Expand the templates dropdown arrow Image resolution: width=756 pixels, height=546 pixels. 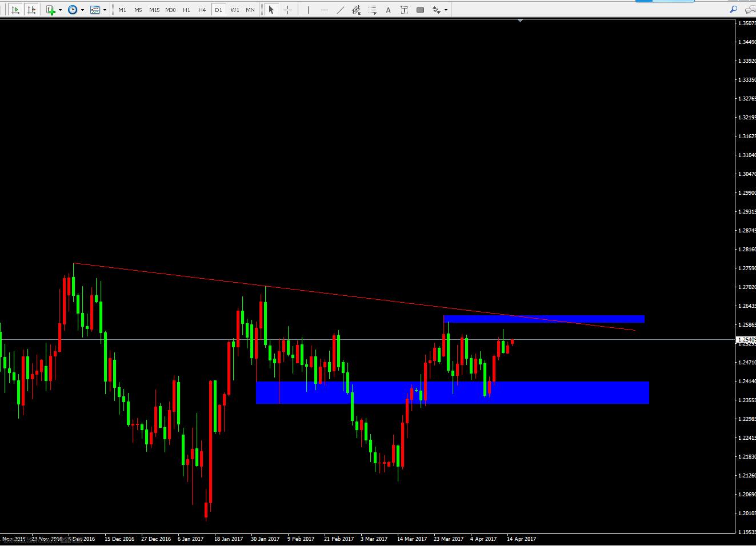coord(105,10)
